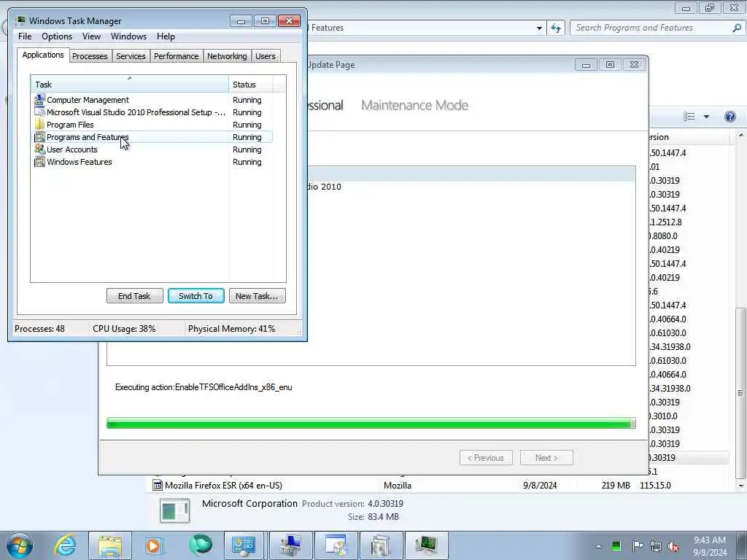The image size is (747, 560).
Task: Switch to the Networking tab
Action: click(227, 56)
